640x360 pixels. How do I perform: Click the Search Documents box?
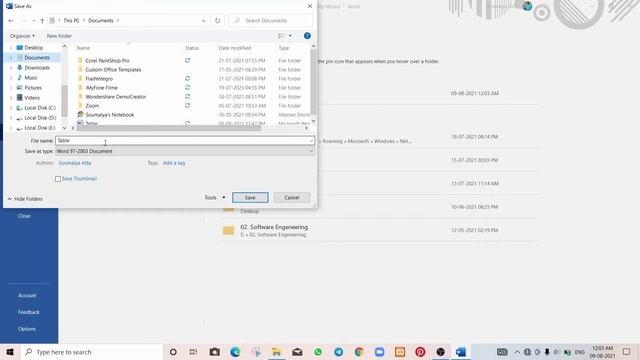point(271,20)
